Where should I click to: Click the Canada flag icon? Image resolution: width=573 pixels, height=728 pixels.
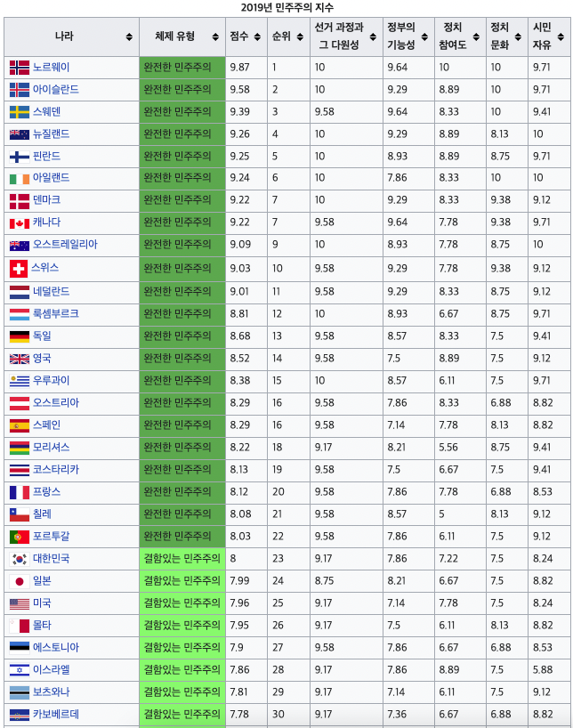click(19, 223)
